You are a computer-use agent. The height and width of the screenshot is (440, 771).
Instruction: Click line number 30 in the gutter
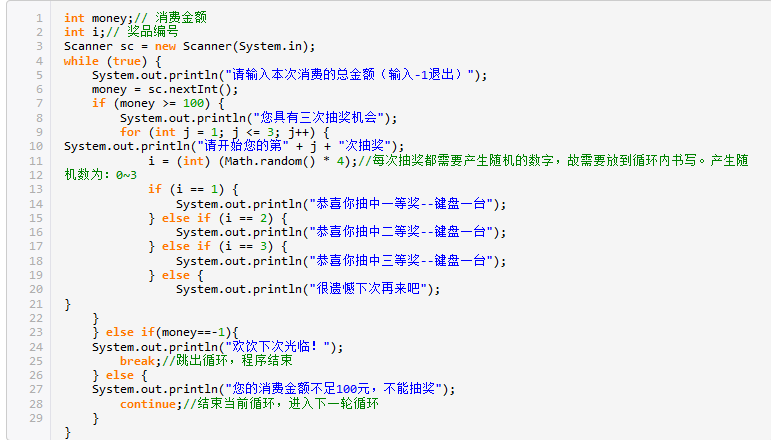coord(35,433)
